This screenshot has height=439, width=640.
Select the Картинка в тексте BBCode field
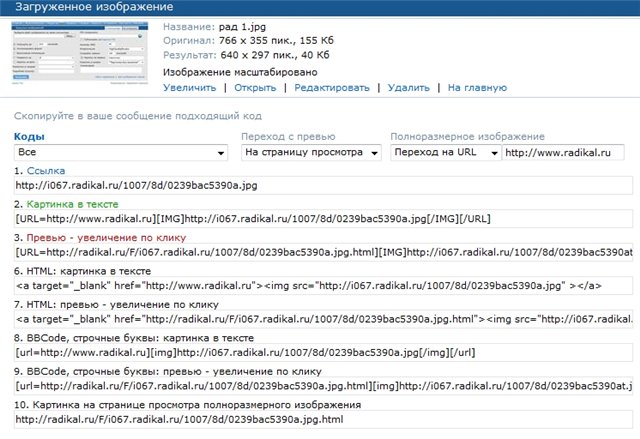pyautogui.click(x=323, y=219)
